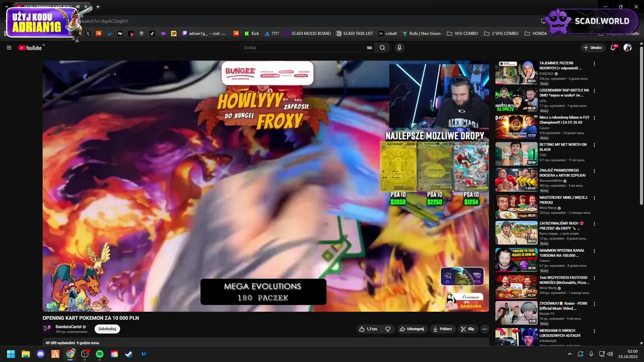Open options for ZNAJDŹ PRAWDZIWEGO BOKSERA video
Screen dimensions: 644x362
(594, 170)
